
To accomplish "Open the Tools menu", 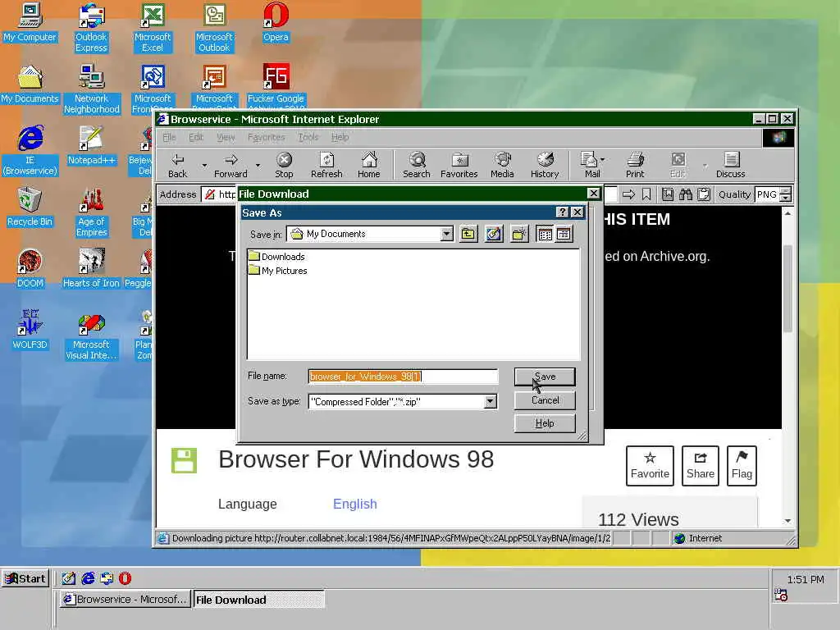I will (x=308, y=137).
